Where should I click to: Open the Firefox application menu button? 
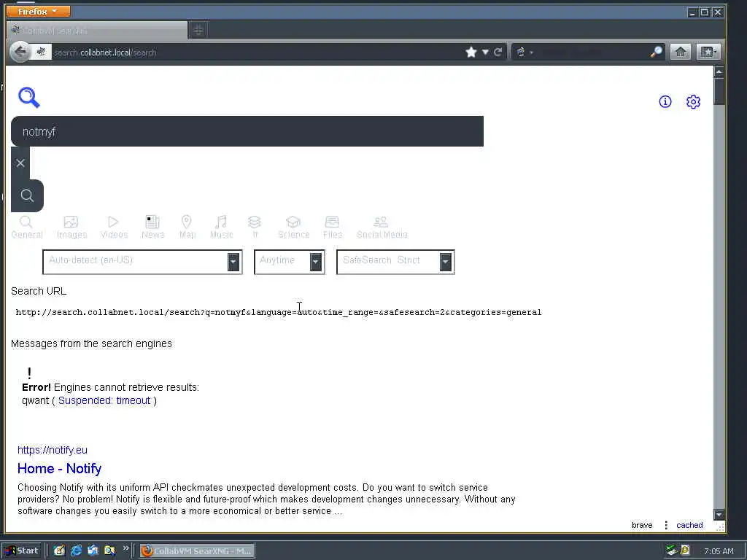(38, 11)
